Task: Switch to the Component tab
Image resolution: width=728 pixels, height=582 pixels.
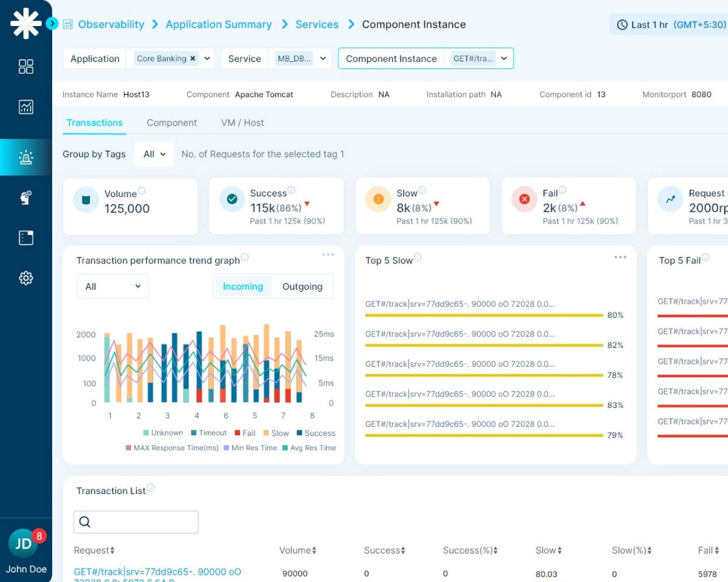Action: [172, 122]
